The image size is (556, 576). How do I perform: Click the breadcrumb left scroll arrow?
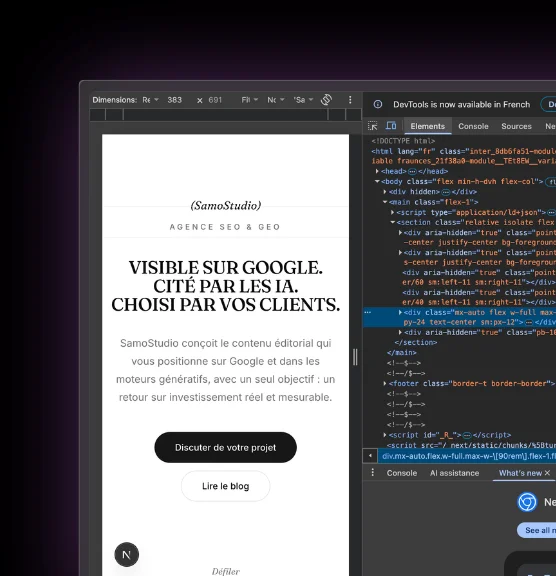(x=370, y=456)
